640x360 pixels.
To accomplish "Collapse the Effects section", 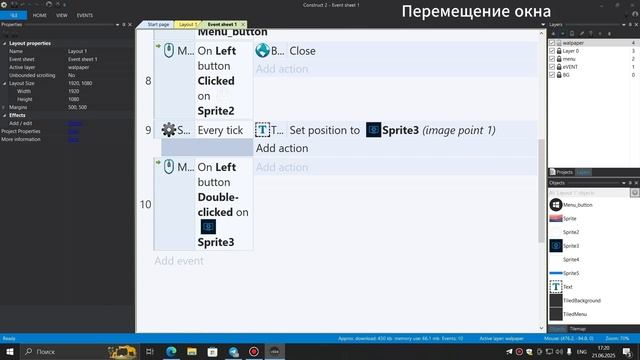I will pyautogui.click(x=4, y=115).
